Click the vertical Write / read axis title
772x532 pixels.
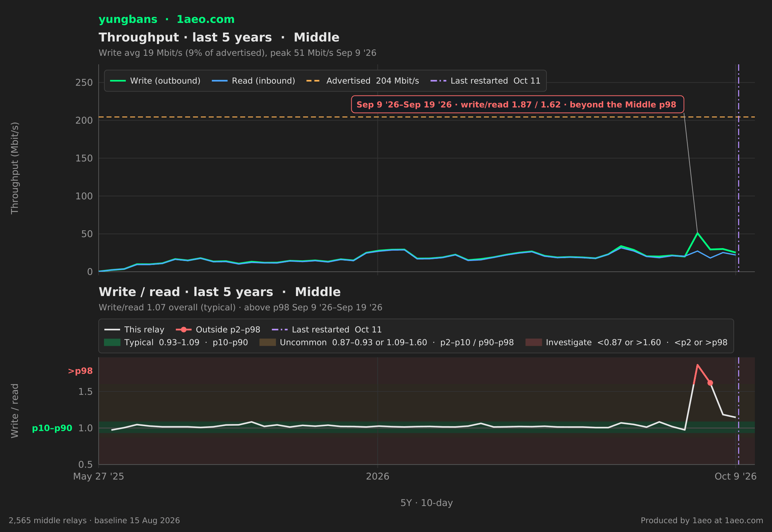[x=15, y=411]
